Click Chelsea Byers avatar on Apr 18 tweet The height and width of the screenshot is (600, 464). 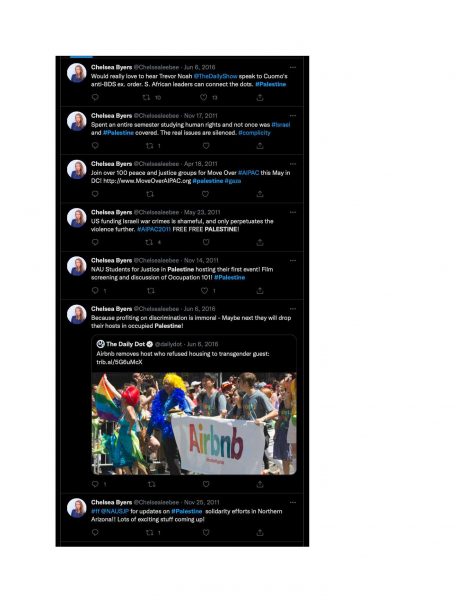click(x=77, y=170)
